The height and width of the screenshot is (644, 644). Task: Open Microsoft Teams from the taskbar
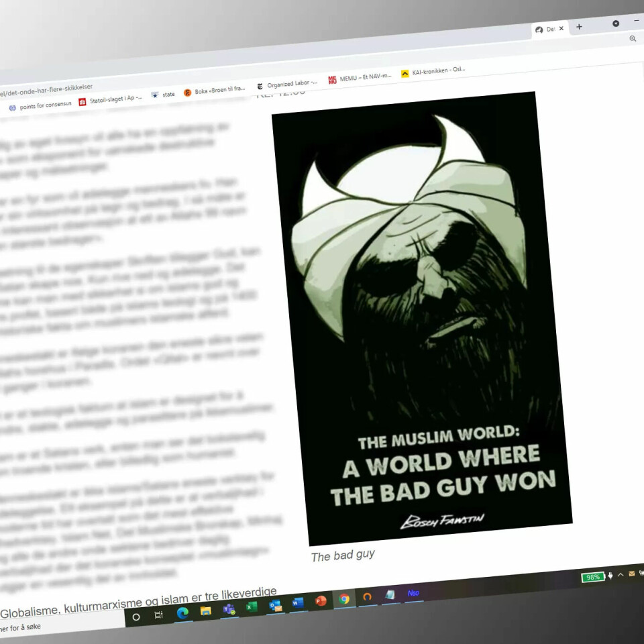(229, 609)
